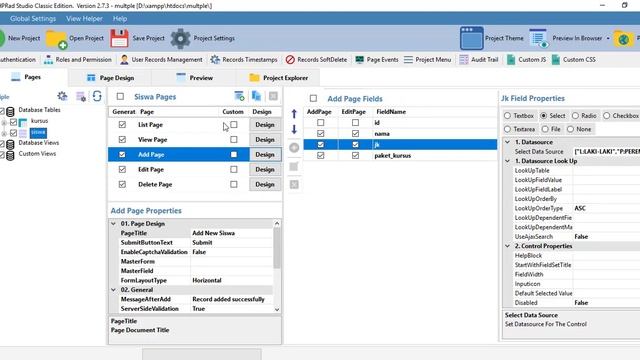Click the New Project toolbar button
This screenshot has width=640, height=360.
(x=20, y=38)
